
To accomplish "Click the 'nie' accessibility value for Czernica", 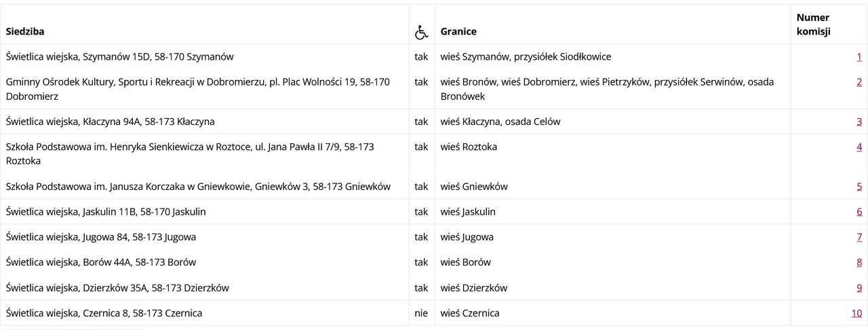I will (421, 313).
